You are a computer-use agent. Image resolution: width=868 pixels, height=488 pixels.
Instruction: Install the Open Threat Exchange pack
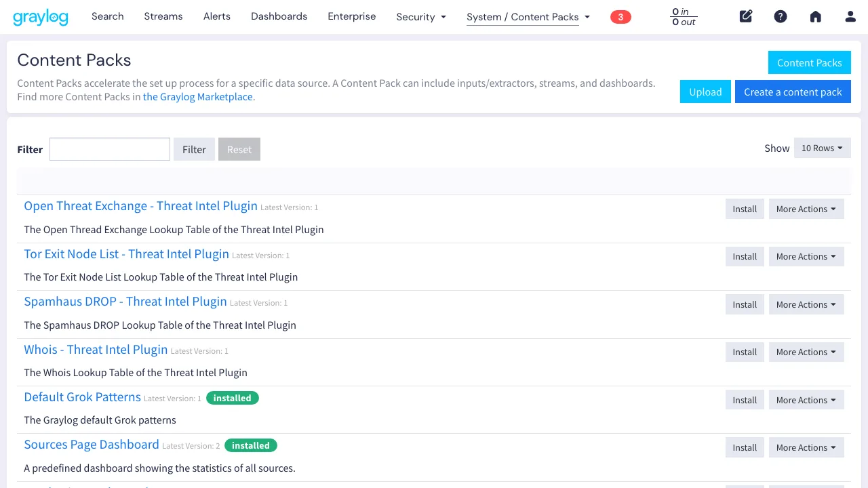pyautogui.click(x=745, y=209)
